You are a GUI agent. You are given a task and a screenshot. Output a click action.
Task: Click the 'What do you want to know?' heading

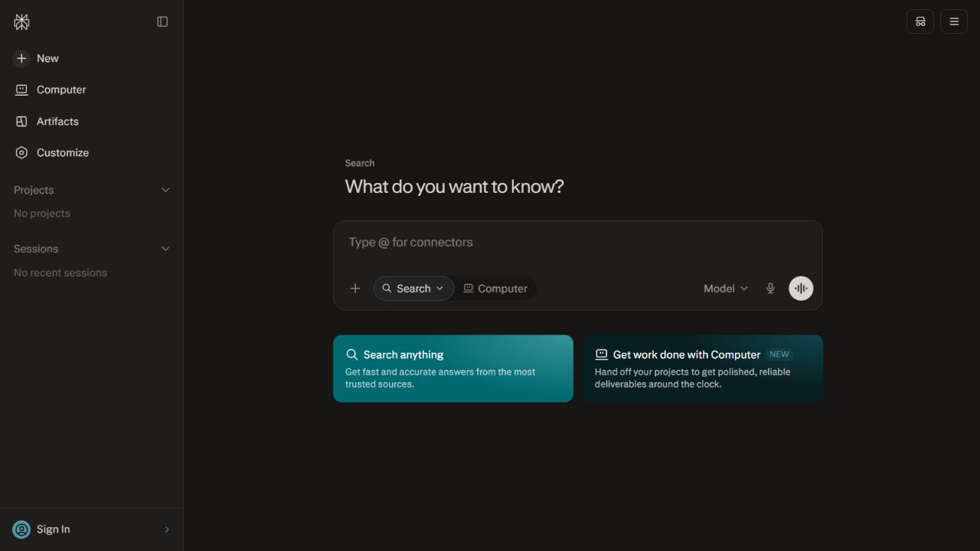click(455, 187)
